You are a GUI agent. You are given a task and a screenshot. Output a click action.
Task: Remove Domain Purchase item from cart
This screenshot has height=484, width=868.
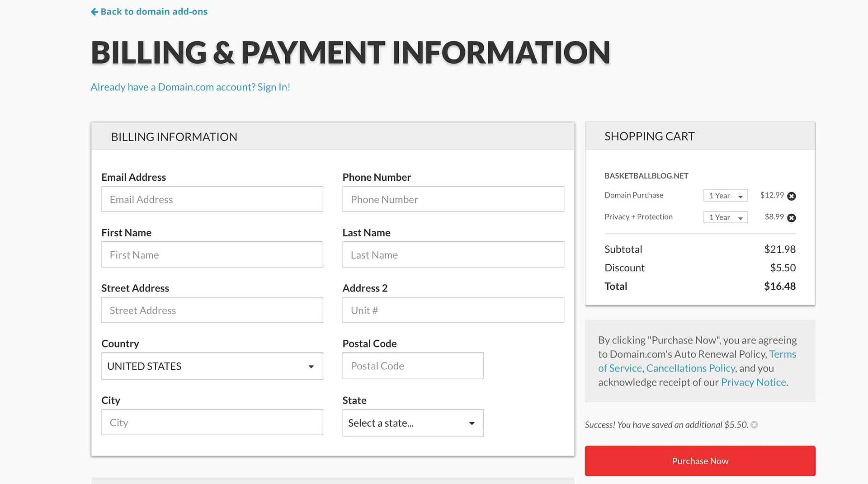pyautogui.click(x=791, y=196)
